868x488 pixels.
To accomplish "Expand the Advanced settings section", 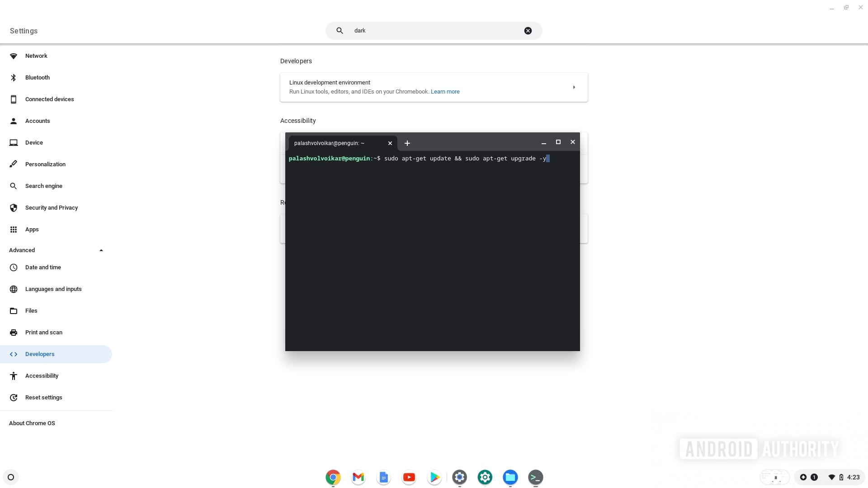I will coord(57,250).
